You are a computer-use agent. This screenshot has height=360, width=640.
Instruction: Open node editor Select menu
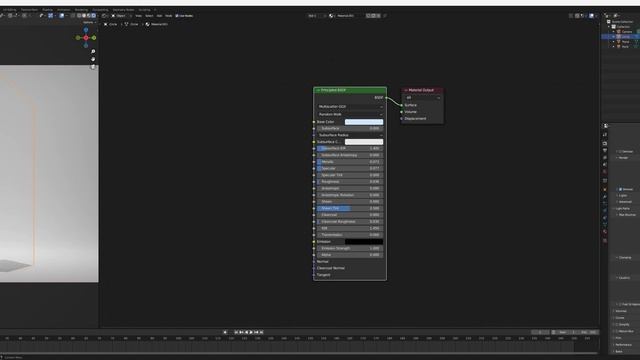pos(149,16)
